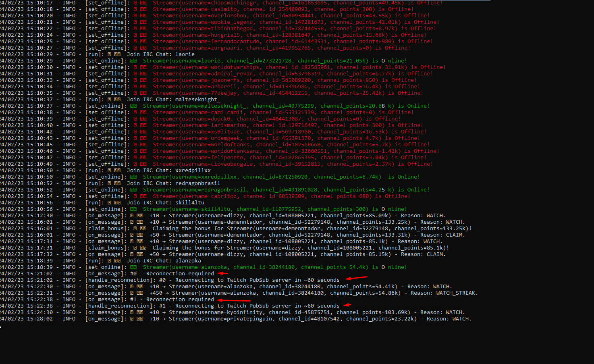The height and width of the screenshot is (364, 594).
Task: Click the '+10' WATCH line for kyoinfinity
Action: point(307,312)
